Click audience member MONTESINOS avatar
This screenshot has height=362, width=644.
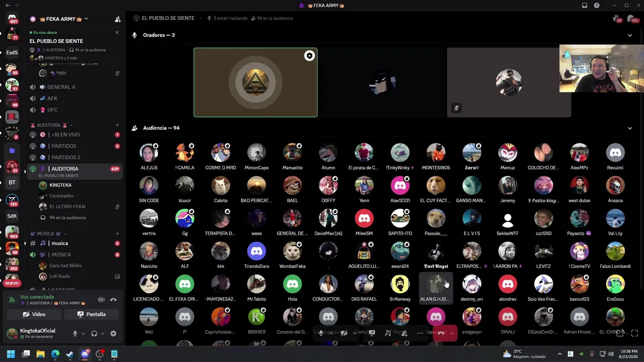pos(436,152)
